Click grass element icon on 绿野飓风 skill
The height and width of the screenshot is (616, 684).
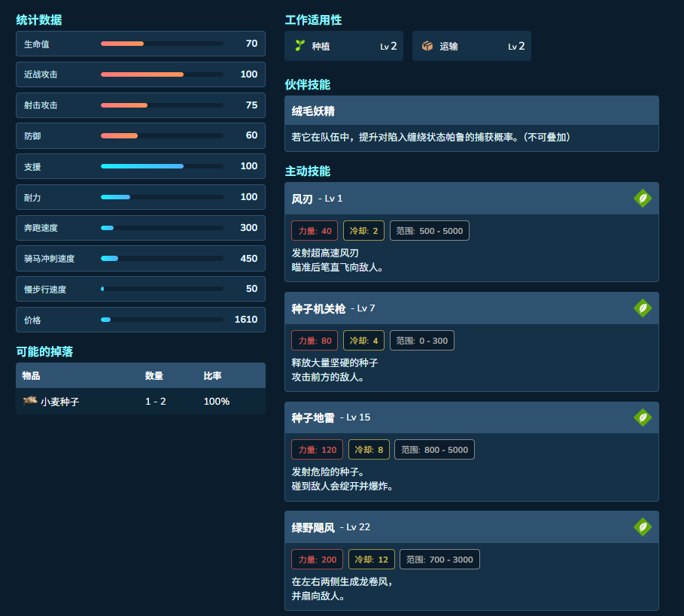click(643, 527)
